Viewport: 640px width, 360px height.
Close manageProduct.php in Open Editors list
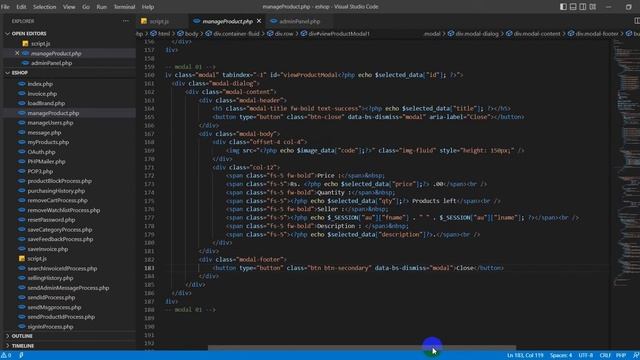click(17, 53)
